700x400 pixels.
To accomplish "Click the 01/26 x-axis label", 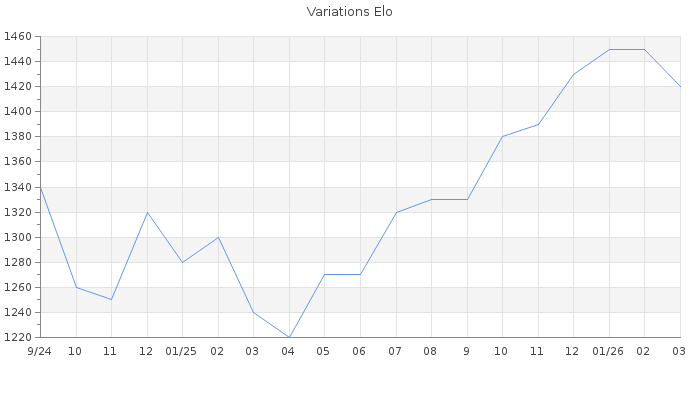I will pyautogui.click(x=609, y=352).
